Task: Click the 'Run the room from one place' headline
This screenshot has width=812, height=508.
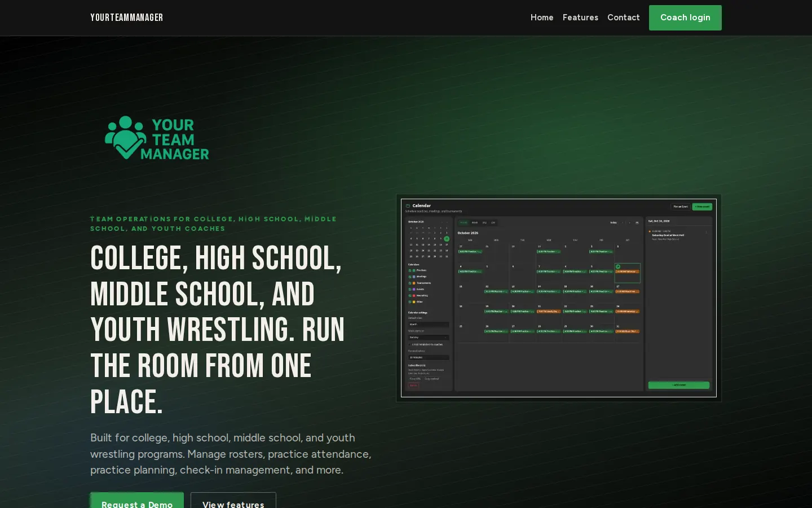Action: tap(218, 330)
